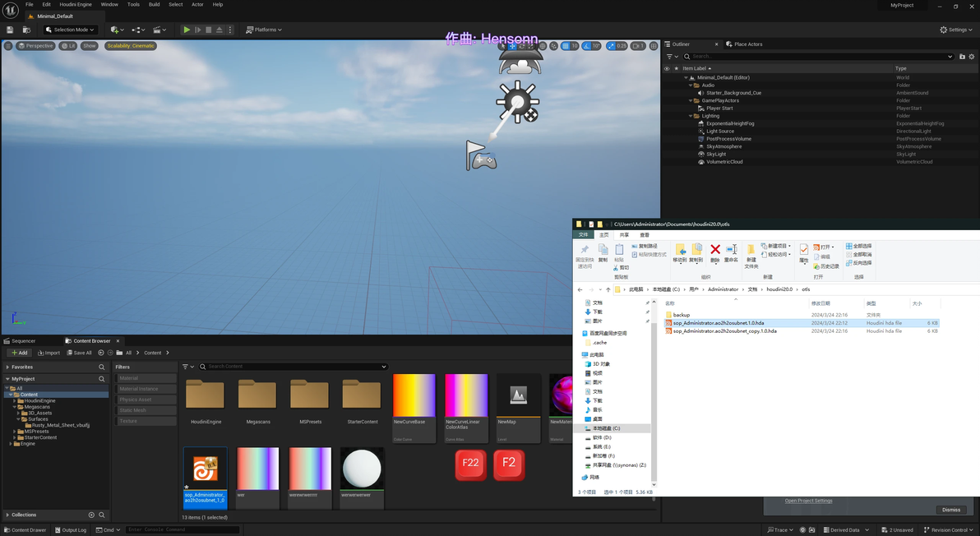Select the NewCurveBase color curve asset
Screen dimensions: 980x536
(414, 396)
